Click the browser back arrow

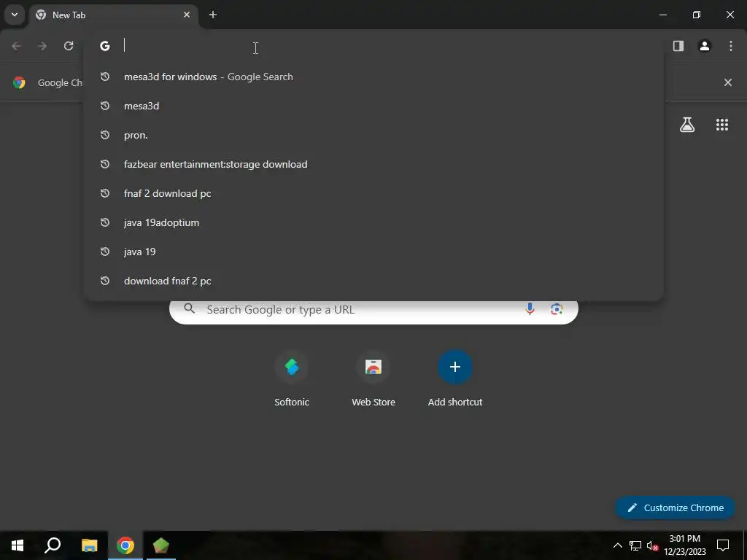click(x=16, y=46)
